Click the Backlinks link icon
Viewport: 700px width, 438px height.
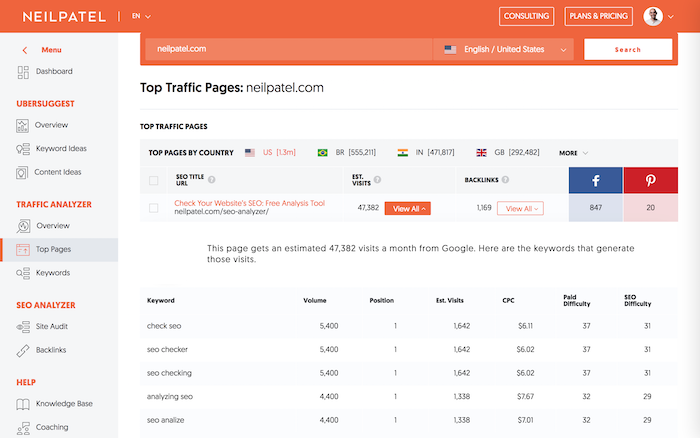pyautogui.click(x=23, y=350)
